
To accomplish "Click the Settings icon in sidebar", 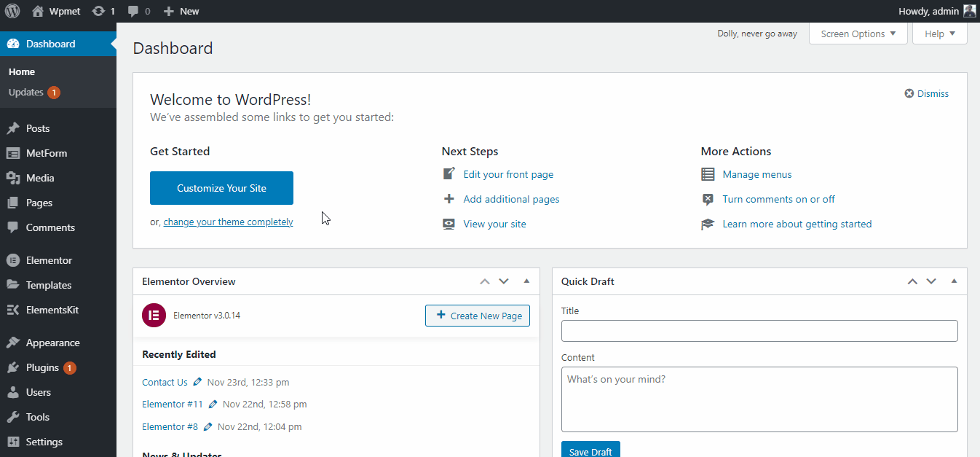I will pyautogui.click(x=13, y=442).
